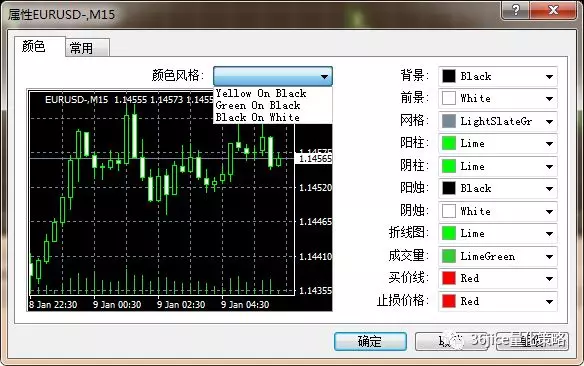Image resolution: width=584 pixels, height=366 pixels.
Task: Click the LimeGreen swatch for 成交量
Action: [448, 257]
